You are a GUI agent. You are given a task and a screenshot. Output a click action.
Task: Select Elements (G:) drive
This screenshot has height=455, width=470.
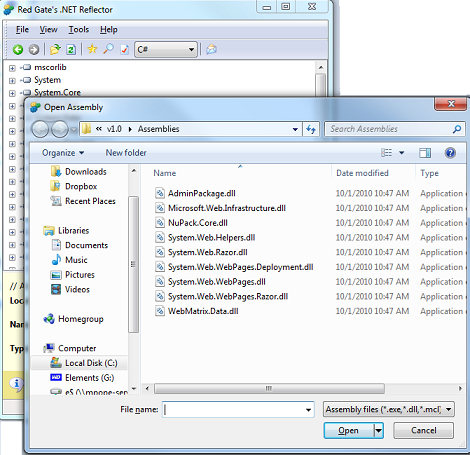pos(82,378)
